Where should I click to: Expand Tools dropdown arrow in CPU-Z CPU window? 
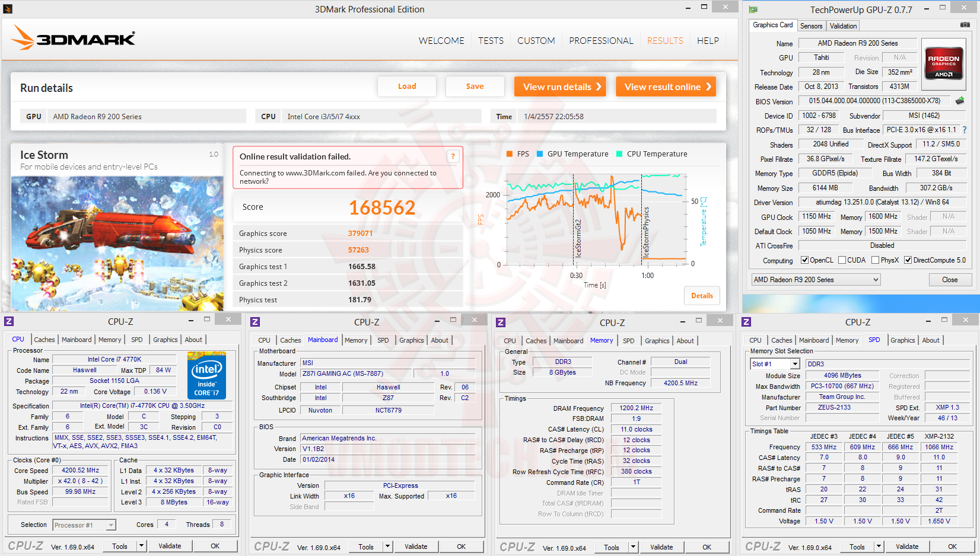[x=141, y=546]
